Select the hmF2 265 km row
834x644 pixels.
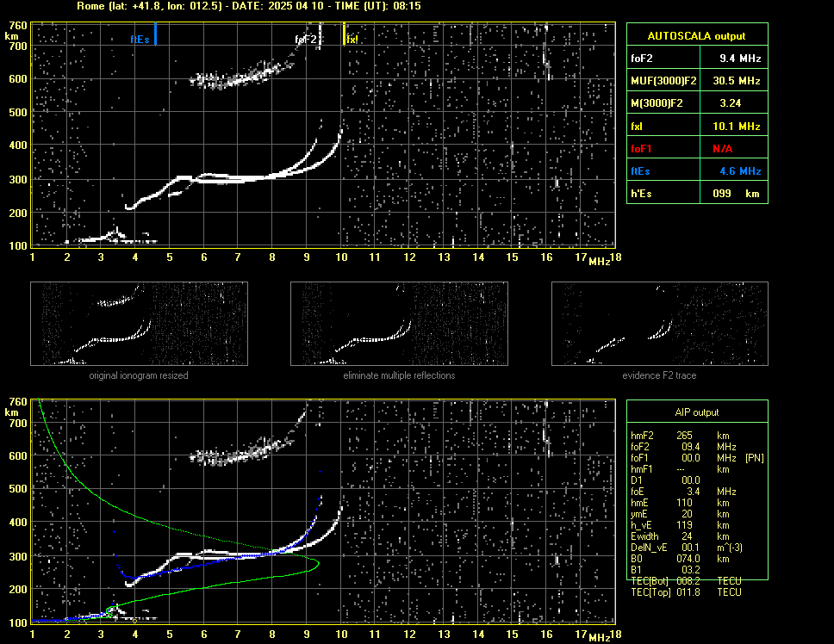[x=681, y=436]
